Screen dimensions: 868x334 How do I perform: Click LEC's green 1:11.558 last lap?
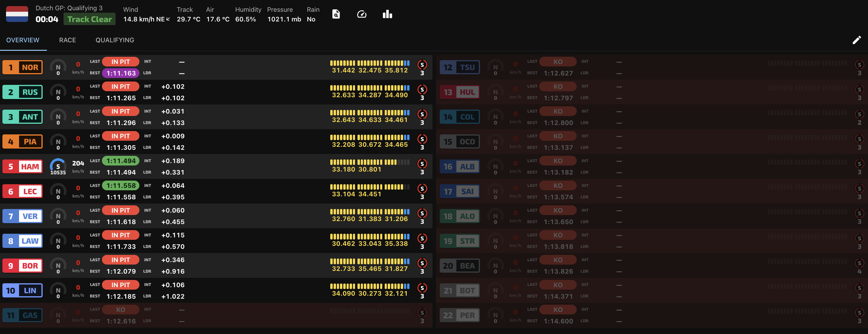pyautogui.click(x=121, y=186)
